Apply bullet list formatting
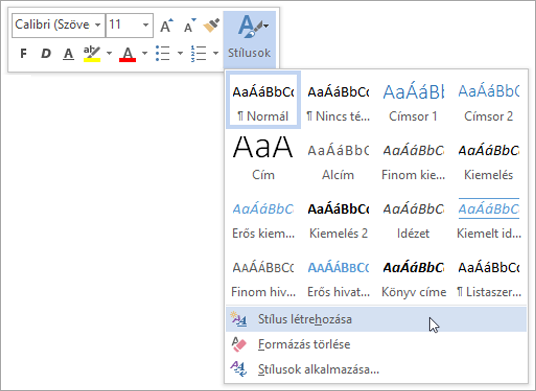This screenshot has height=391, width=536. (x=163, y=53)
